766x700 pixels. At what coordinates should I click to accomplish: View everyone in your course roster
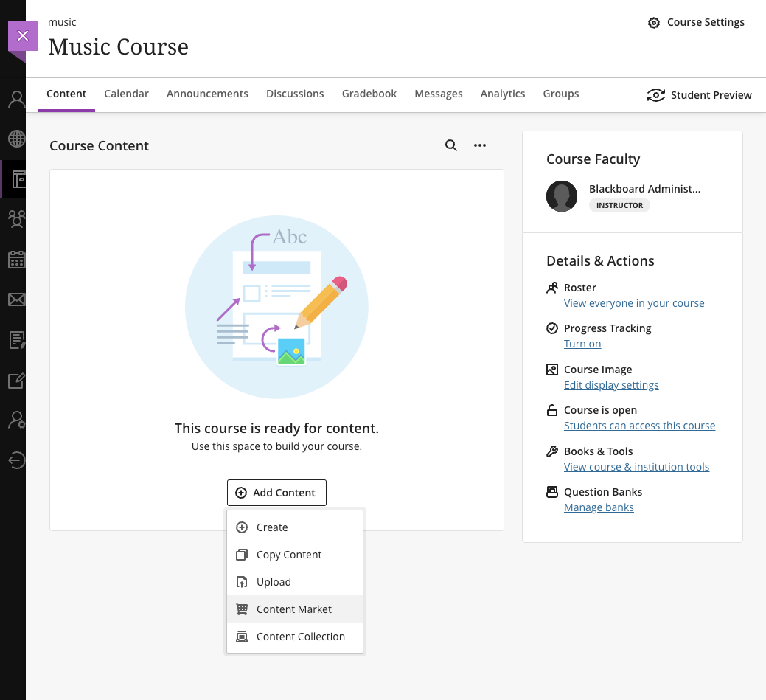click(633, 302)
